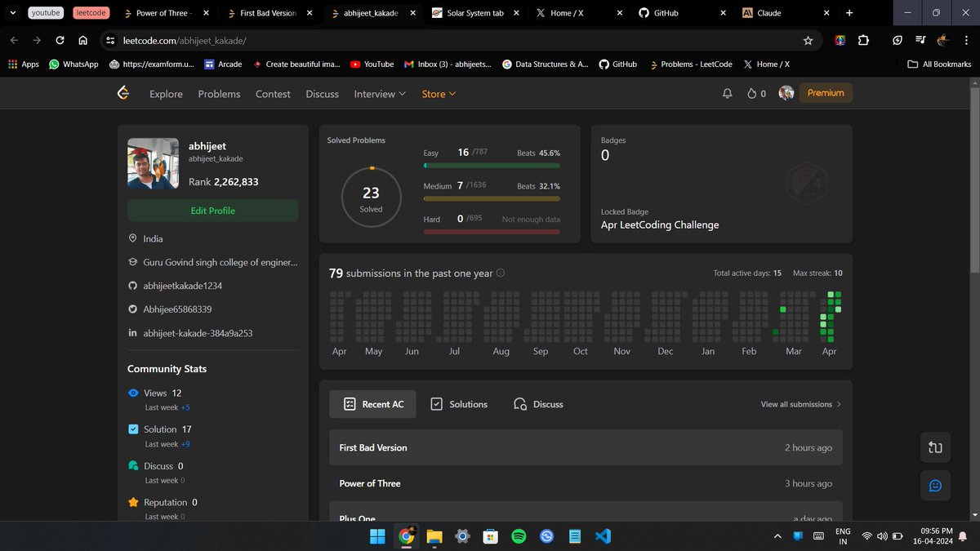
Task: Click the Medium problems progress bar
Action: point(492,198)
